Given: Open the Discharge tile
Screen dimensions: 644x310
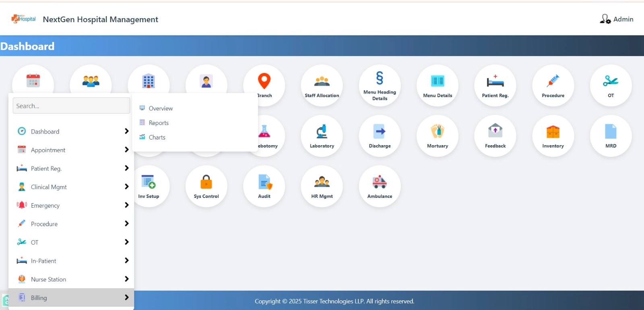Looking at the screenshot, I should click(x=380, y=136).
